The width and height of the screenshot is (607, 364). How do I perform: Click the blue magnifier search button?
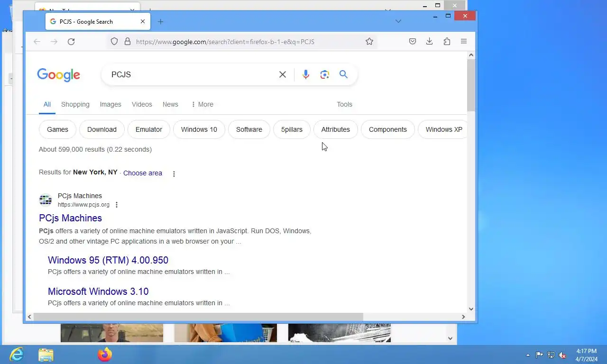(343, 74)
